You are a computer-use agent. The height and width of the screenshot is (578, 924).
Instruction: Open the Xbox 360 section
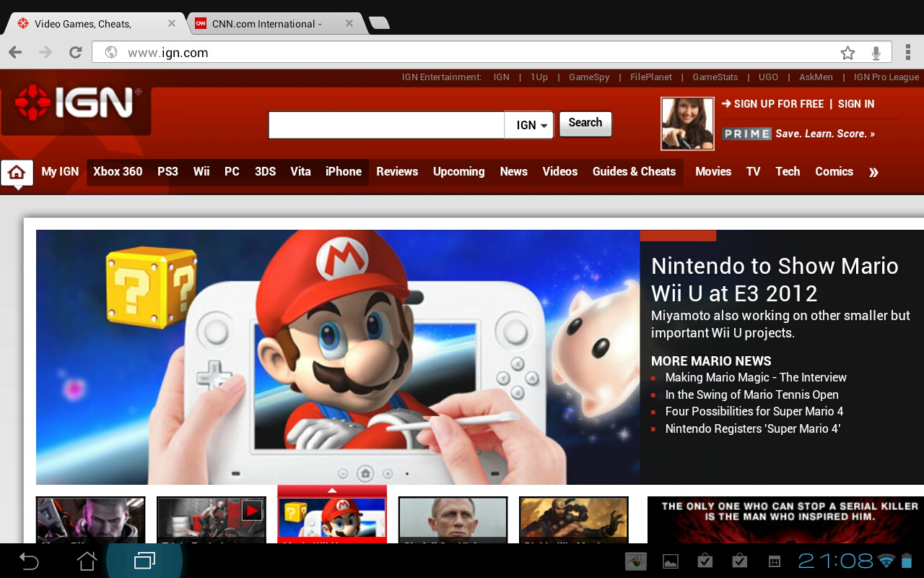[x=118, y=171]
